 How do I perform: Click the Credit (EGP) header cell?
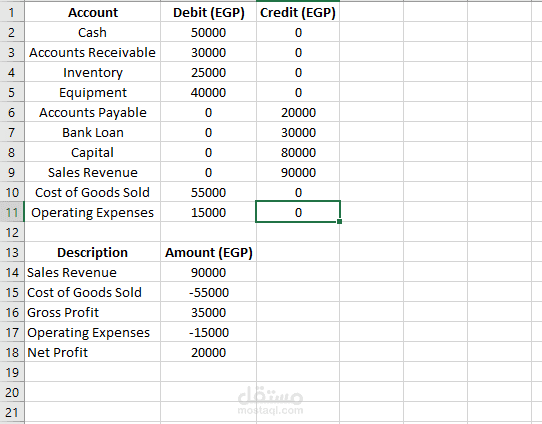pyautogui.click(x=298, y=12)
